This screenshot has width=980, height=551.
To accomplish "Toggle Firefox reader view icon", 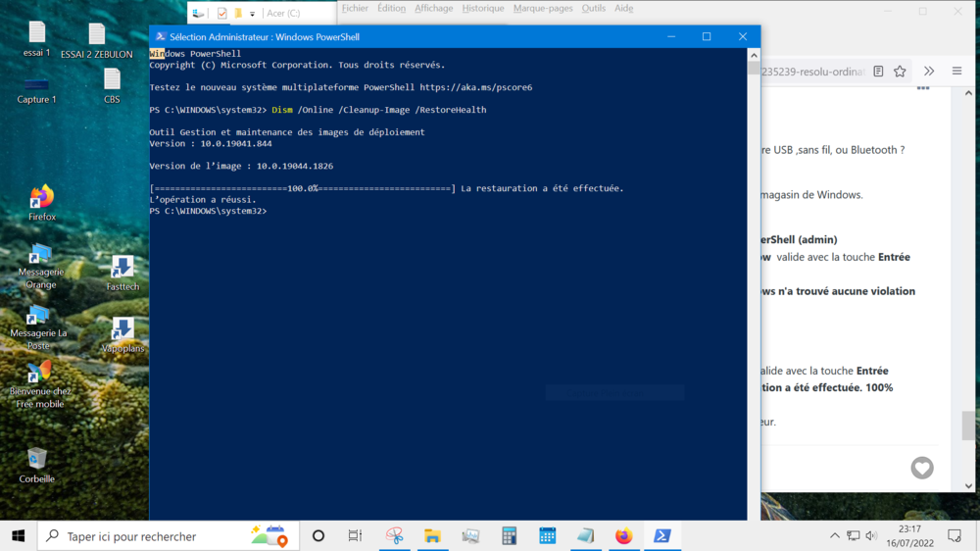I will click(x=878, y=72).
